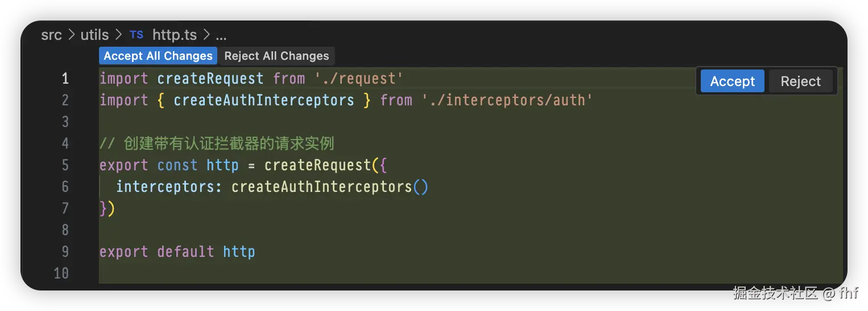Click line number 5 in gutter
The image size is (868, 311).
[65, 165]
